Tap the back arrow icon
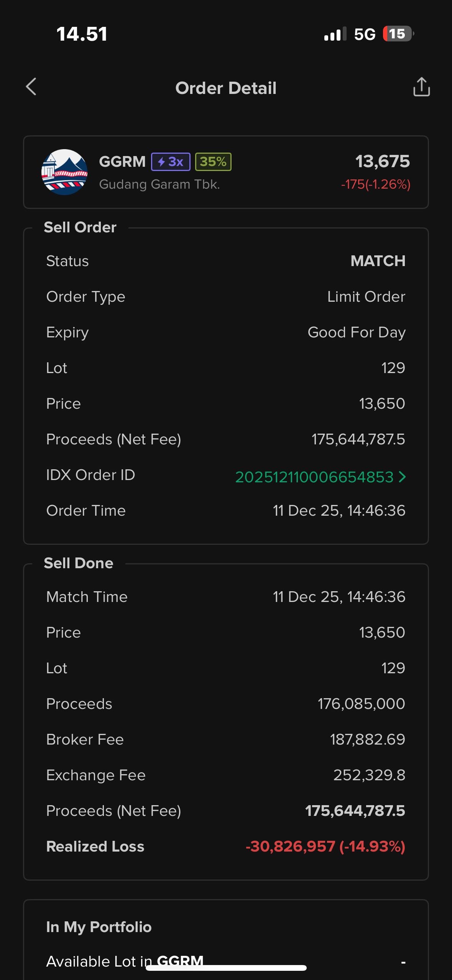Viewport: 452px width, 980px height. pyautogui.click(x=31, y=87)
